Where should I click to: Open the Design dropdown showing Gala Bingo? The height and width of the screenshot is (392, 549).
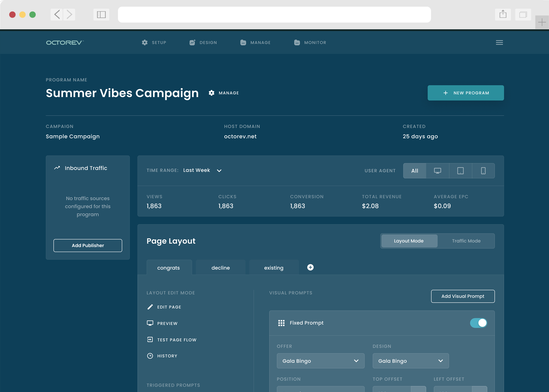pos(410,361)
